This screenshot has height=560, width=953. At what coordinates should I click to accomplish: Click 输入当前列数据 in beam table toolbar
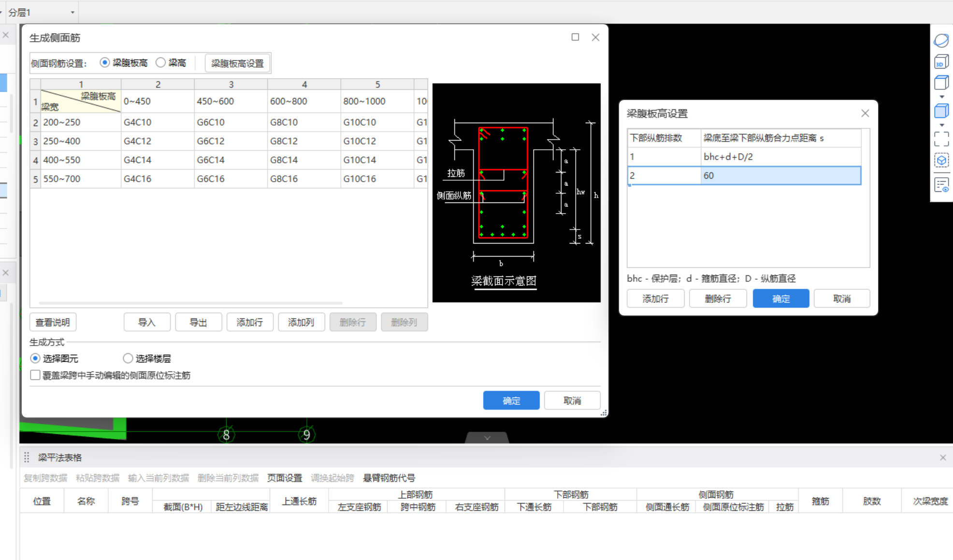[159, 478]
